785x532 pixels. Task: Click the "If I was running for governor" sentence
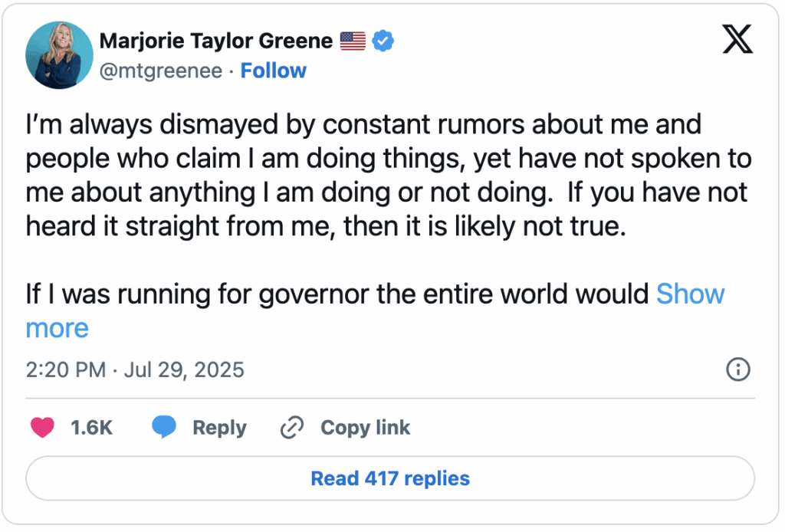(337, 294)
